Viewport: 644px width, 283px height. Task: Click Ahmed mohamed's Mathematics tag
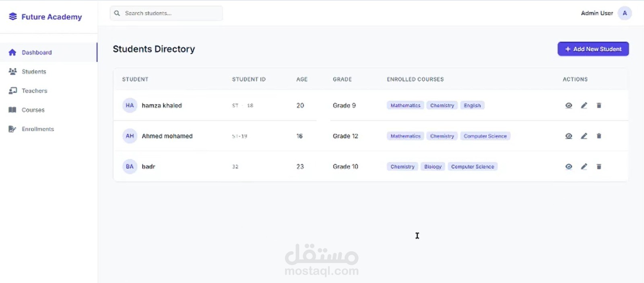(x=405, y=136)
